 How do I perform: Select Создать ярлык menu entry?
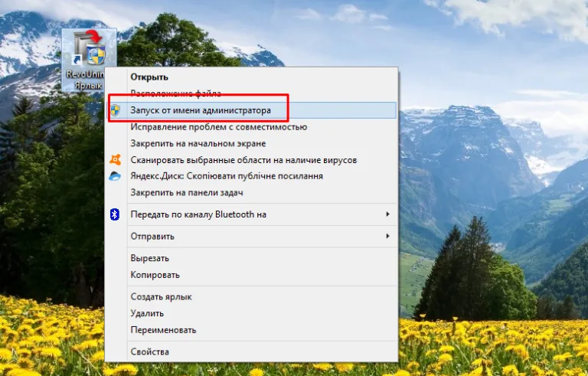coord(251,297)
